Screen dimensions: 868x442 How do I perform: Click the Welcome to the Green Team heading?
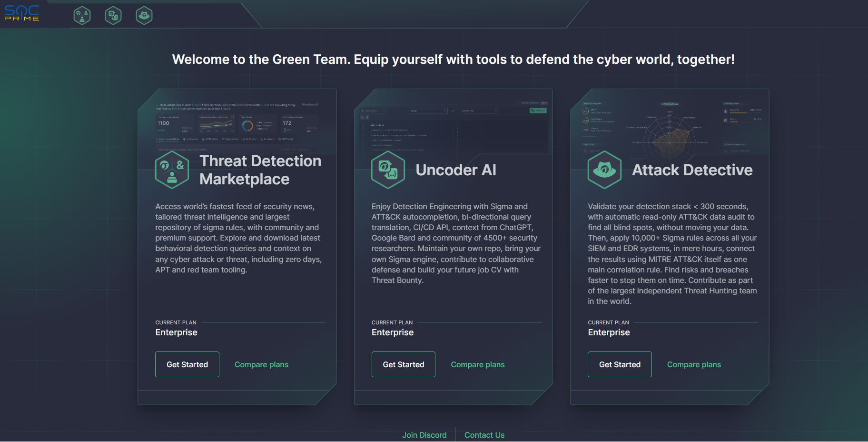pos(453,60)
